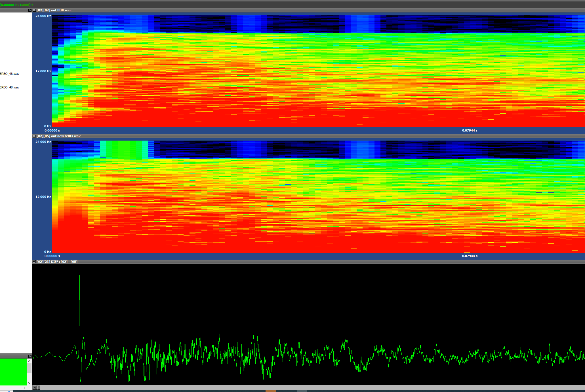Click the selection time range readout

(x=16, y=5)
